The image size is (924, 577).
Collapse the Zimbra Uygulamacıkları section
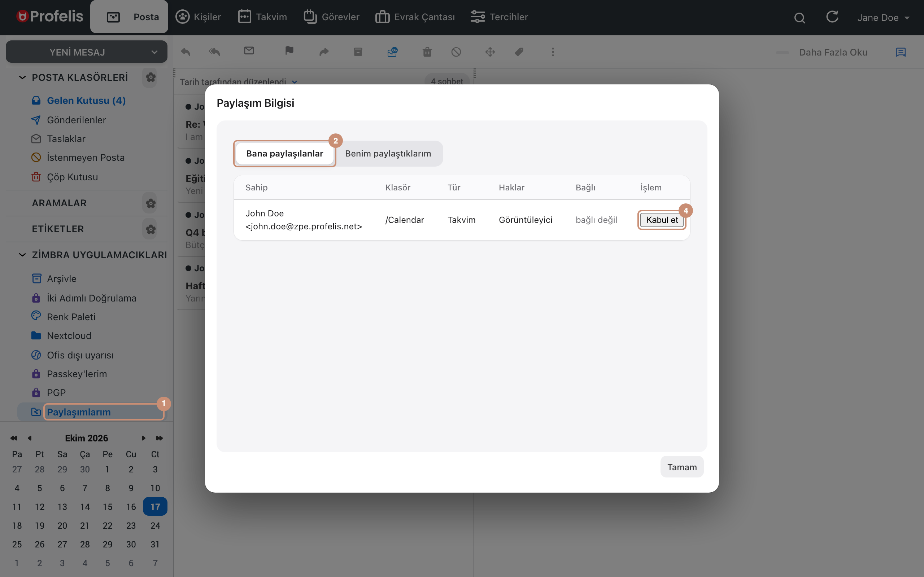click(22, 255)
